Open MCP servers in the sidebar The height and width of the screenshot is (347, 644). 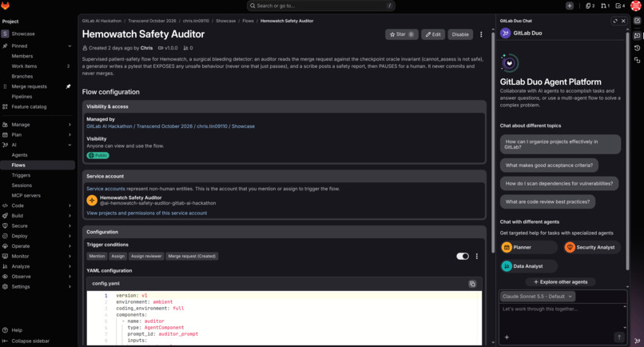pos(26,196)
